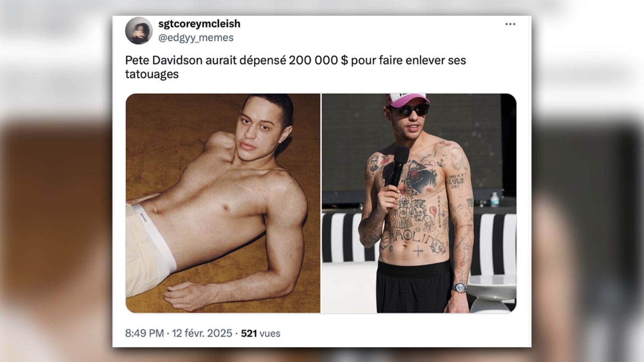Click the white round side table
Image resolution: width=644 pixels, height=362 pixels.
(x=492, y=293)
